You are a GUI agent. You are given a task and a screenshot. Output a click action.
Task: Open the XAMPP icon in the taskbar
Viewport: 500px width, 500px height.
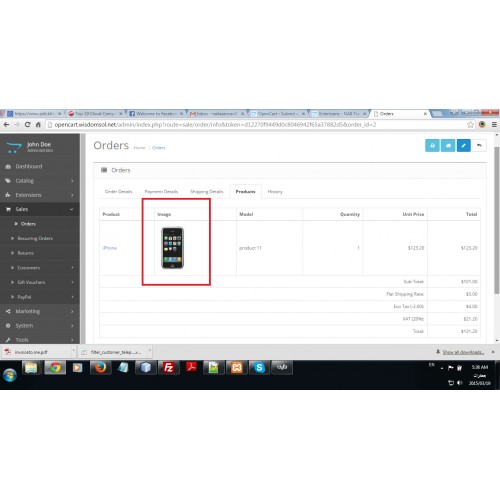click(237, 367)
